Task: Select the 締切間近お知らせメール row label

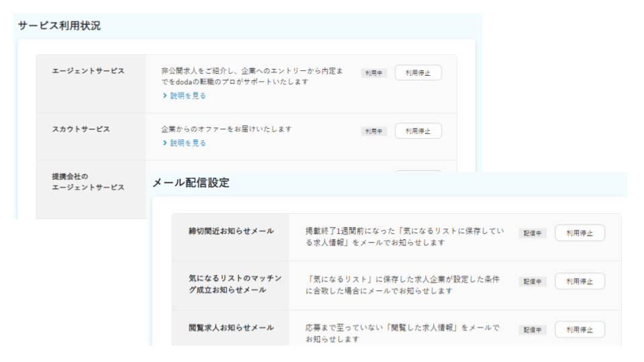Action: [x=231, y=231]
